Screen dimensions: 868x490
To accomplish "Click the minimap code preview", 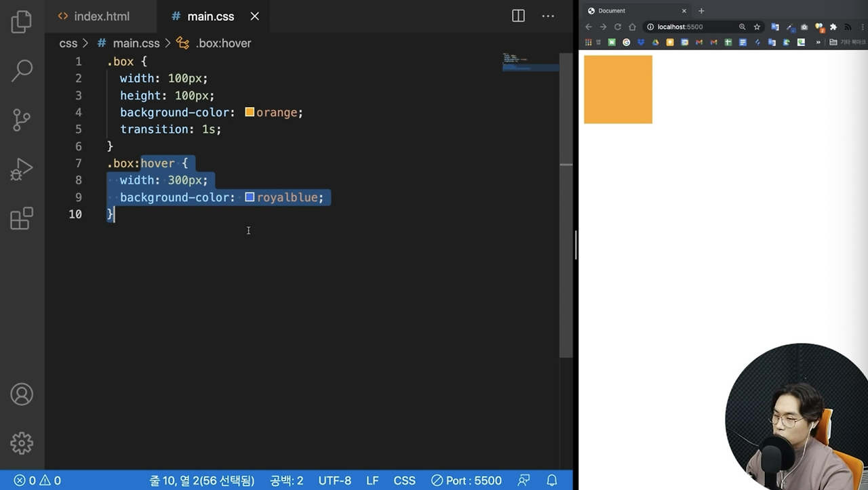I will (x=530, y=62).
